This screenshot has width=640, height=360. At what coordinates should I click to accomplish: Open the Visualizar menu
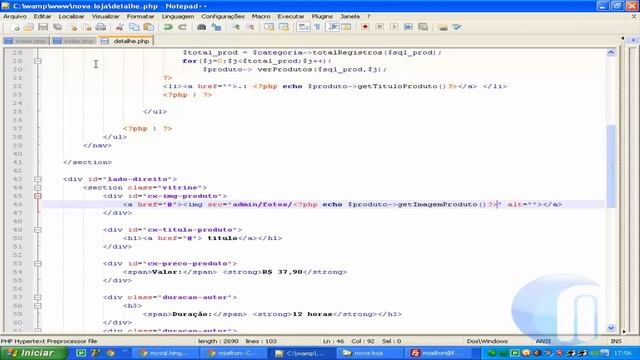(105, 16)
